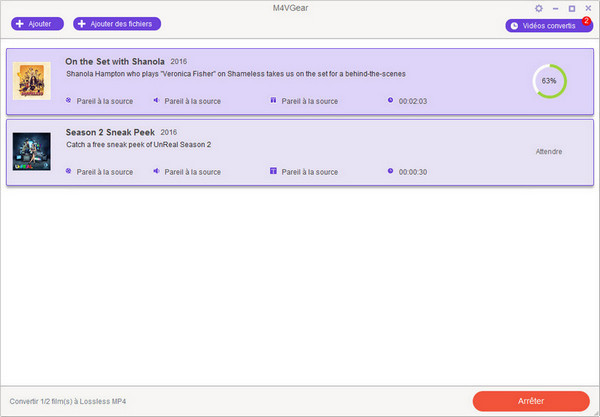Image resolution: width=600 pixels, height=417 pixels.
Task: Click the plus icon in Ajouter button
Action: click(20, 24)
